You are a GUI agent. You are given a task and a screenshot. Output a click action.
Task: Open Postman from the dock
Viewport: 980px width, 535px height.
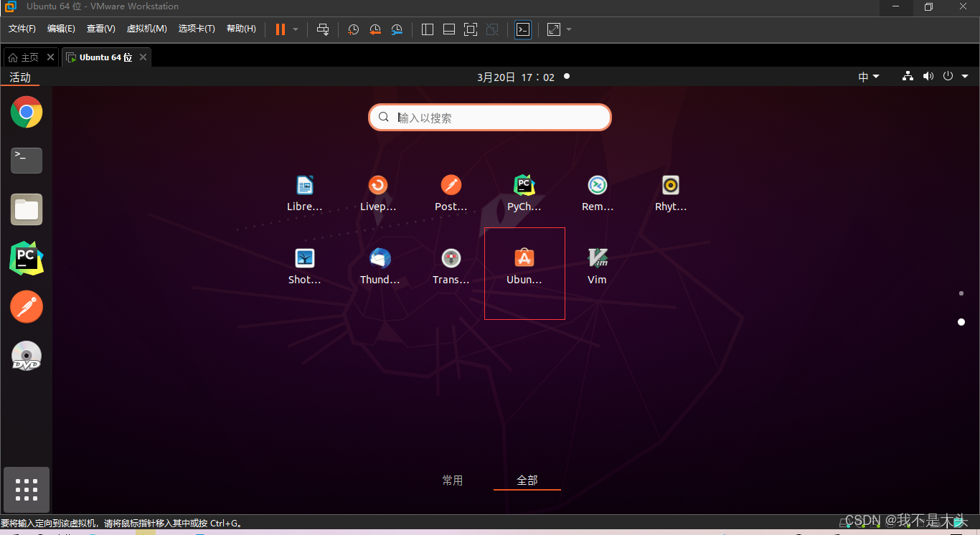27,307
